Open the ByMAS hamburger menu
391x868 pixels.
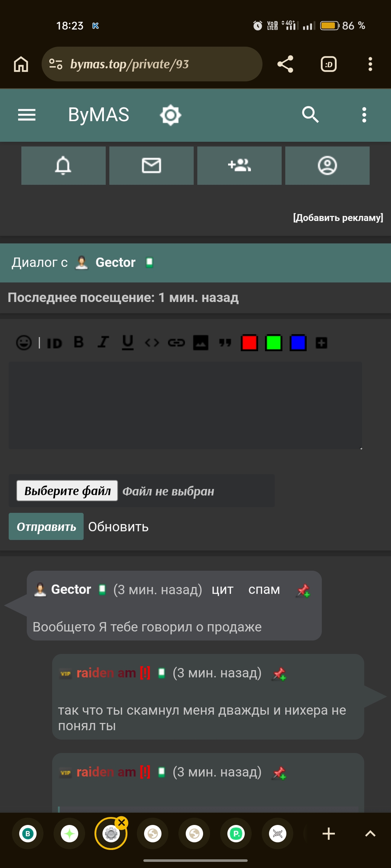click(x=27, y=115)
